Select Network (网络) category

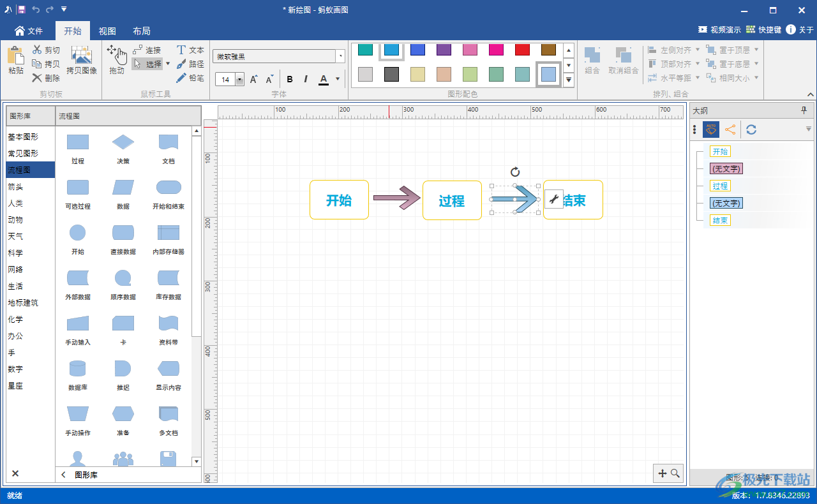click(30, 269)
